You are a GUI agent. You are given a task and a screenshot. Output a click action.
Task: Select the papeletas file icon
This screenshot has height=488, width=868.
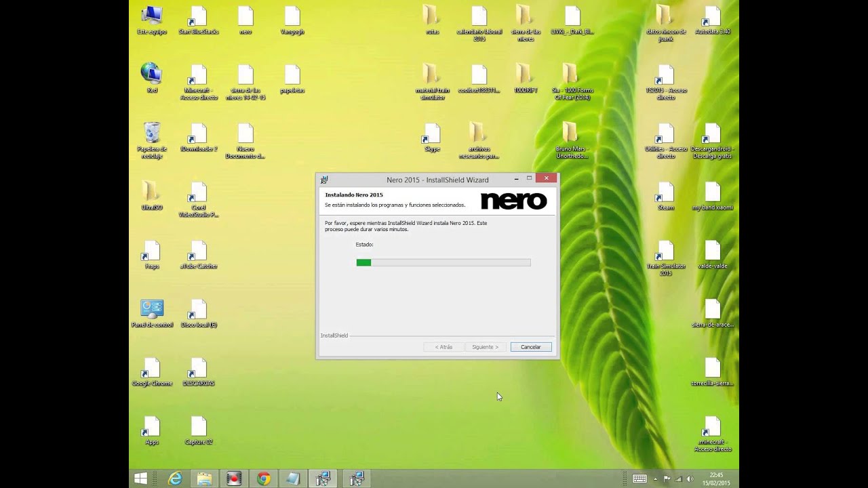point(292,79)
